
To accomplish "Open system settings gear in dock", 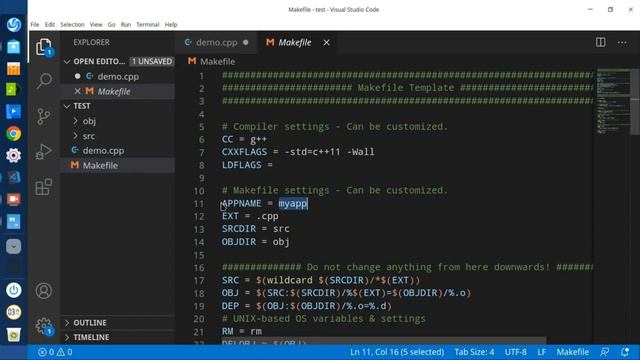I will point(13,156).
